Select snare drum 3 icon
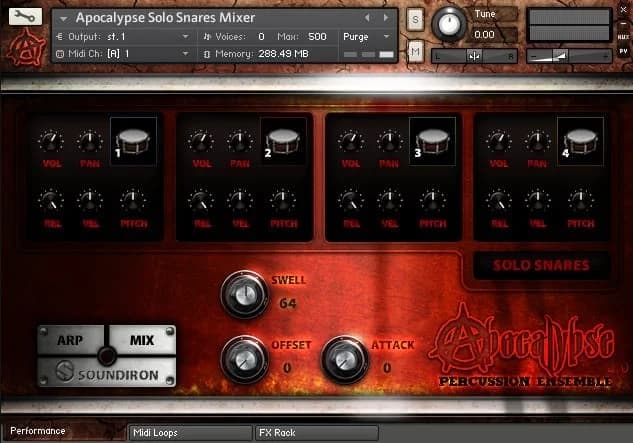The image size is (633, 443). pos(432,141)
